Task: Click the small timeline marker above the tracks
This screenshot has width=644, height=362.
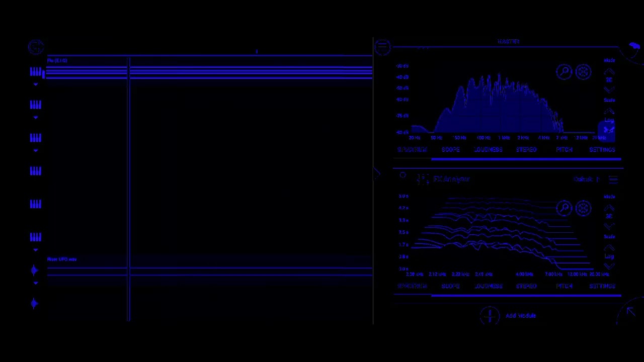Action: coord(257,51)
